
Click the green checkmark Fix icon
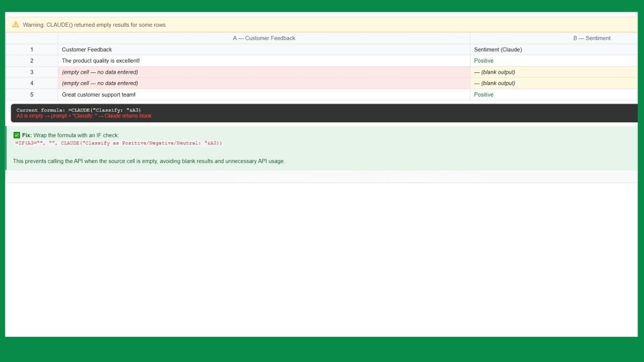pos(17,135)
